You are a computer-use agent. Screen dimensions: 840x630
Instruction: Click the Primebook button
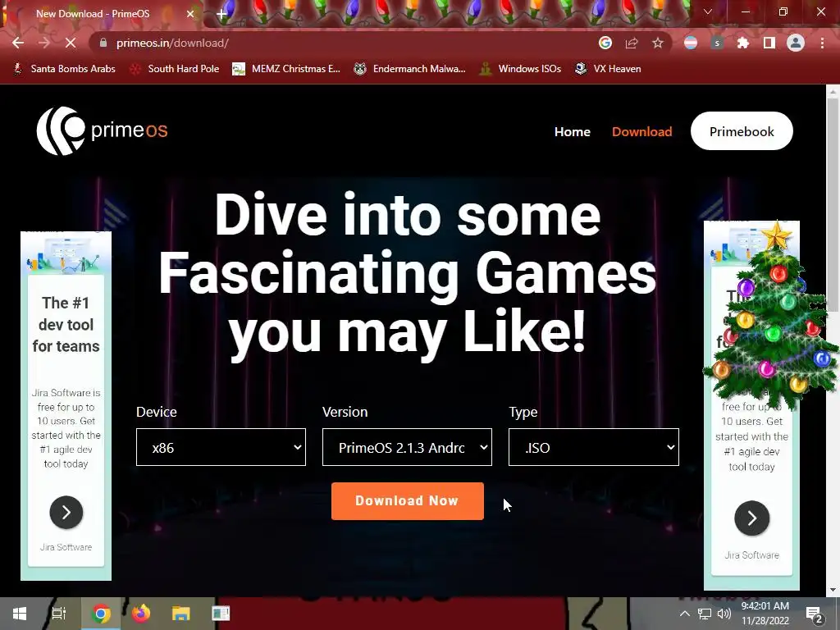[742, 131]
